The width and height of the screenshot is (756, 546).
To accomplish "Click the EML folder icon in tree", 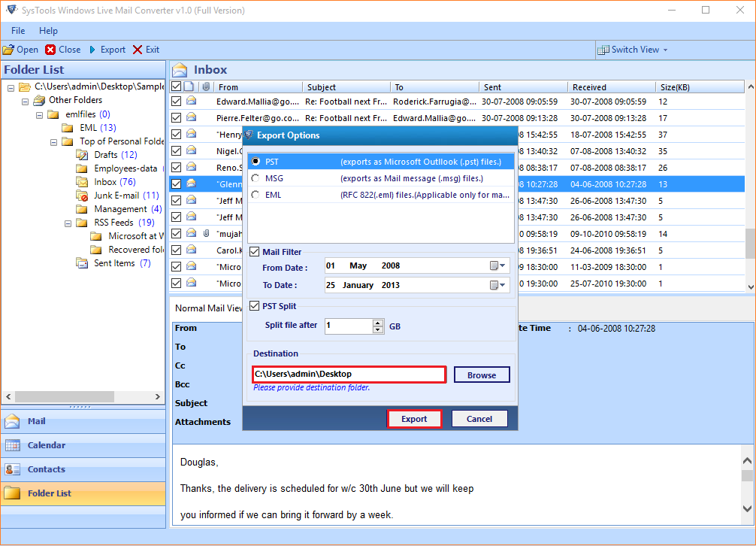I will click(x=68, y=128).
